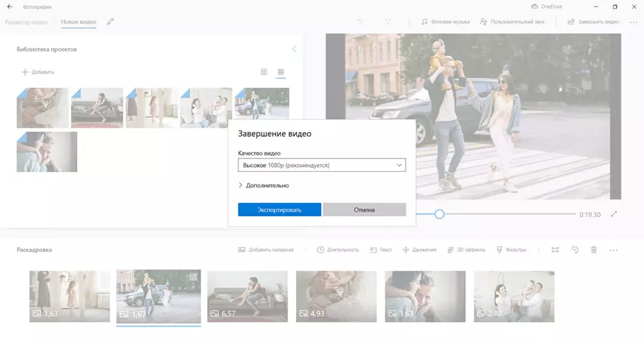644x343 pixels.
Task: Switch library to medium grid view
Action: pos(264,72)
